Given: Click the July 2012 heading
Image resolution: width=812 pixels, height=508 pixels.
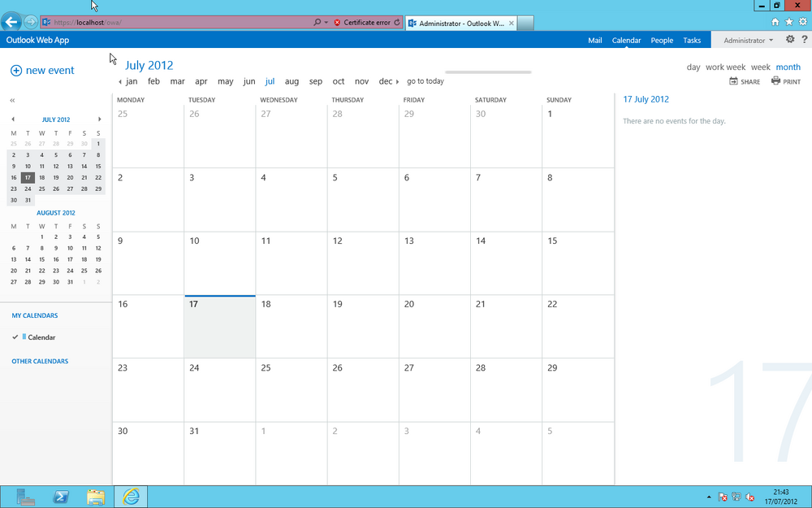Looking at the screenshot, I should click(x=149, y=65).
